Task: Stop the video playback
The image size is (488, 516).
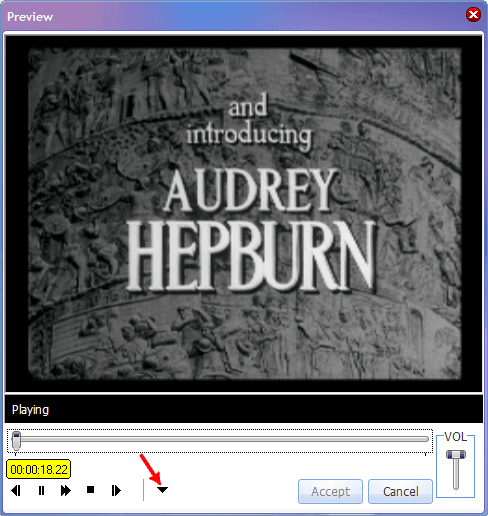Action: click(90, 490)
